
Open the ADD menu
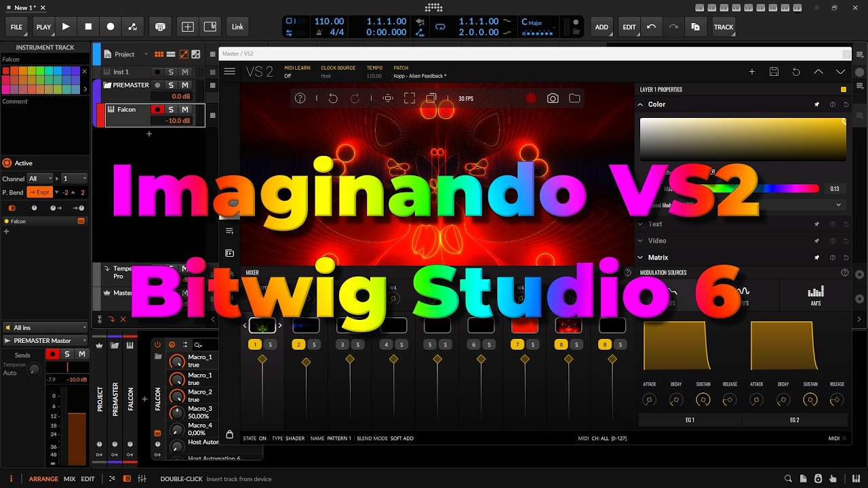(601, 27)
